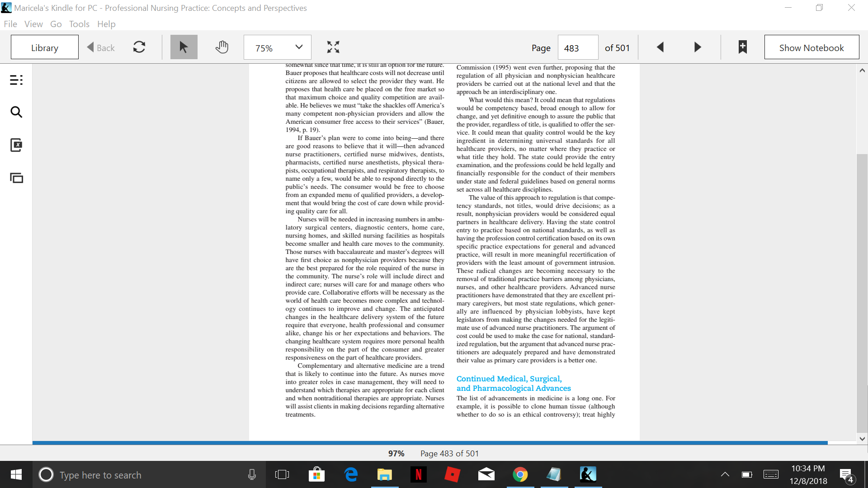Open the search icon in left sidebar
Viewport: 868px width, 488px height.
16,112
